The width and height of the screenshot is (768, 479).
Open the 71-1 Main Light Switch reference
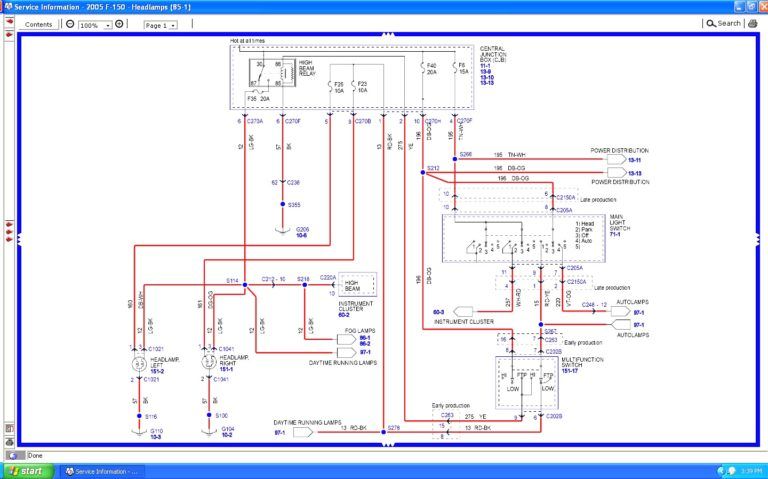pos(615,235)
